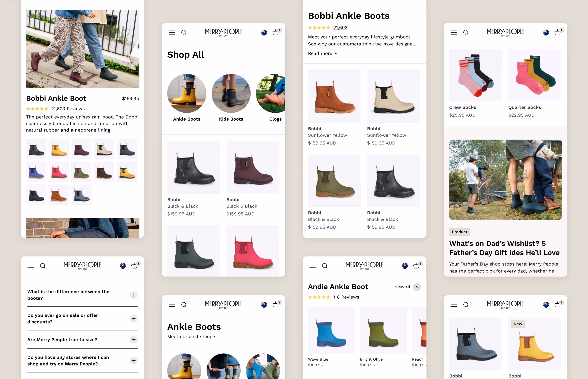This screenshot has height=379, width=588.
Task: Open cart in Andie Ankle Boot panel
Action: [416, 266]
